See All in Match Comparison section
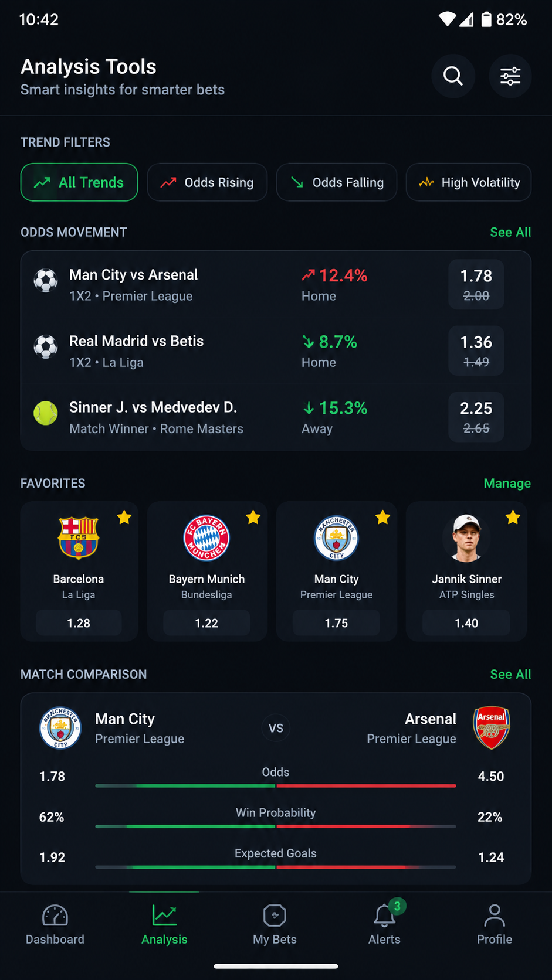This screenshot has width=552, height=980. click(x=510, y=674)
